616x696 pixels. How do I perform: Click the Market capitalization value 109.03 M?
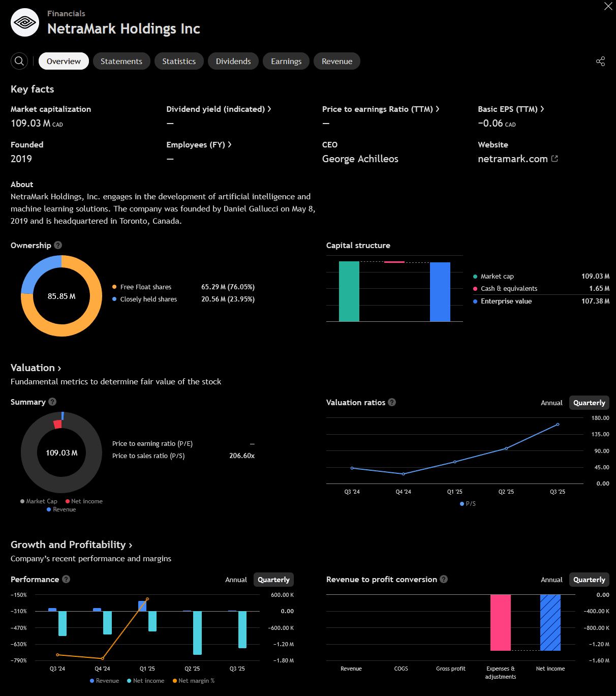[37, 123]
